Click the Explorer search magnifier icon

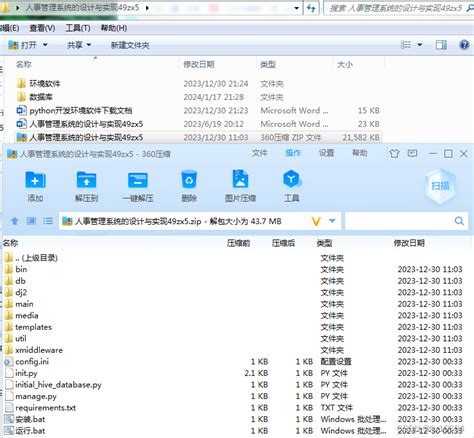pos(470,8)
